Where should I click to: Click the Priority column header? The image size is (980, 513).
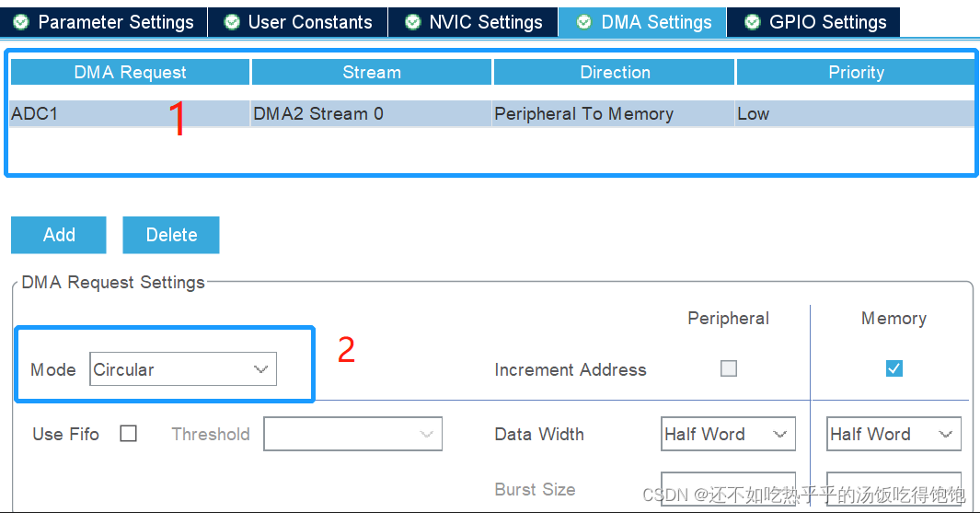coord(857,72)
